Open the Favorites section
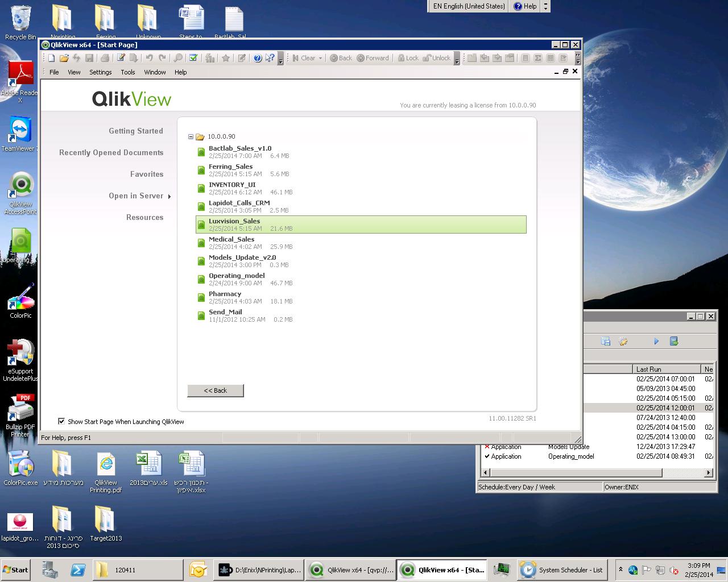 point(147,174)
